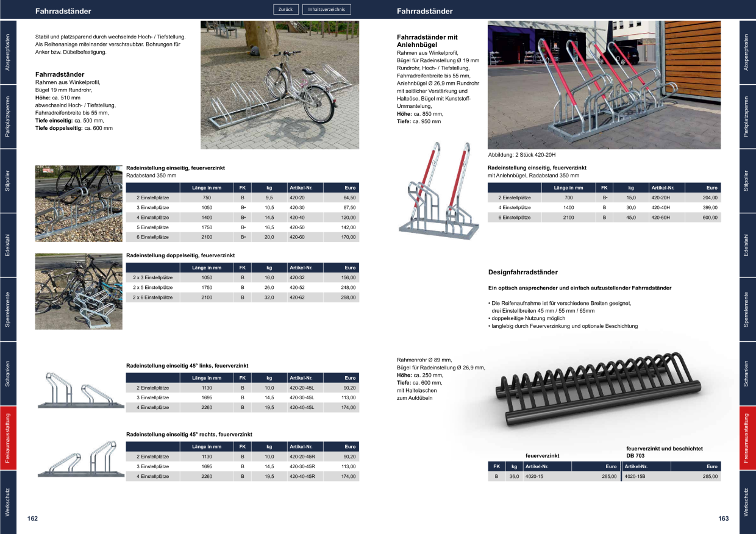Click the bicycle in rack photo

click(280, 85)
